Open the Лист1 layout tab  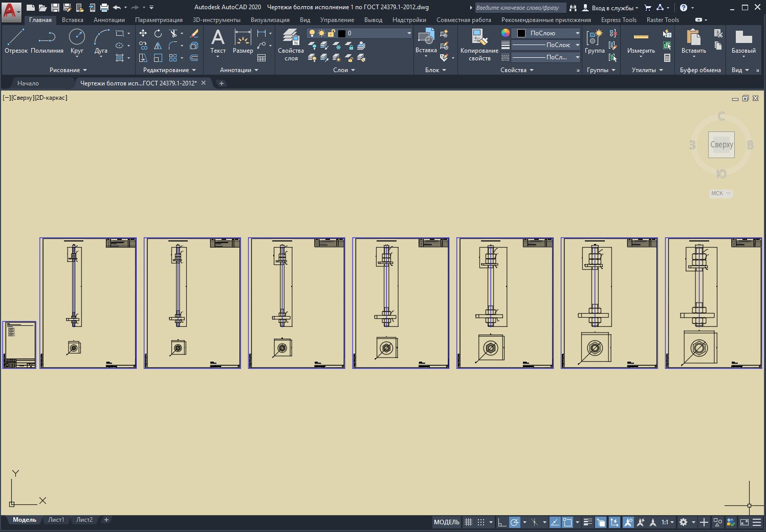(x=56, y=520)
